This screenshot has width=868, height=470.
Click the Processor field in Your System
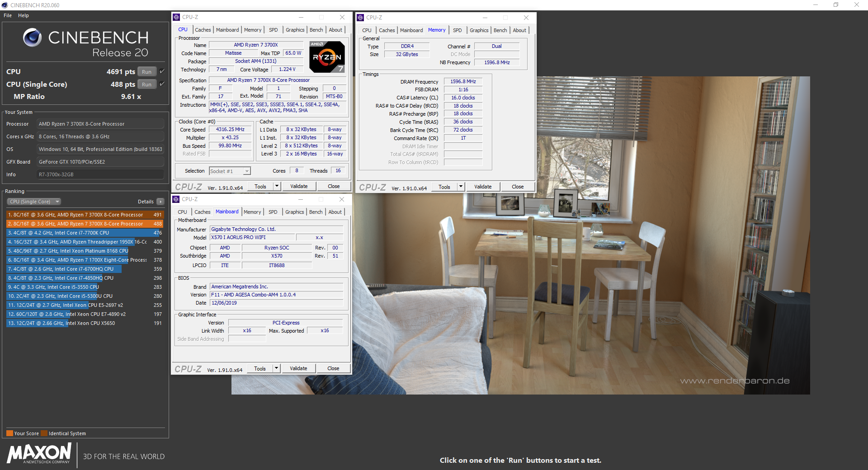click(x=100, y=124)
